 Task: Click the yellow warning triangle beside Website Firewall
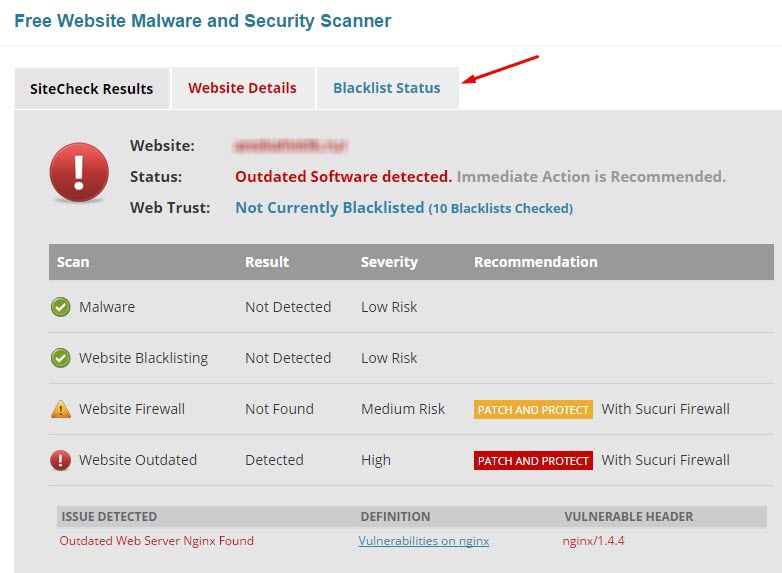60,409
